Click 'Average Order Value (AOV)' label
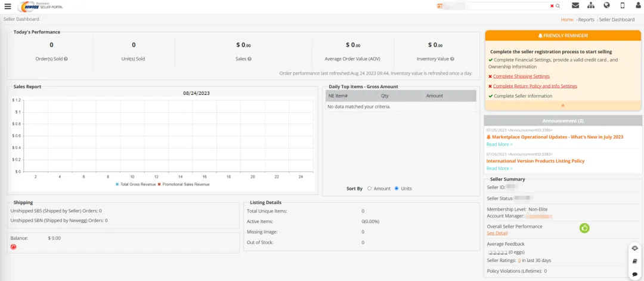The width and height of the screenshot is (644, 281). pos(352,58)
